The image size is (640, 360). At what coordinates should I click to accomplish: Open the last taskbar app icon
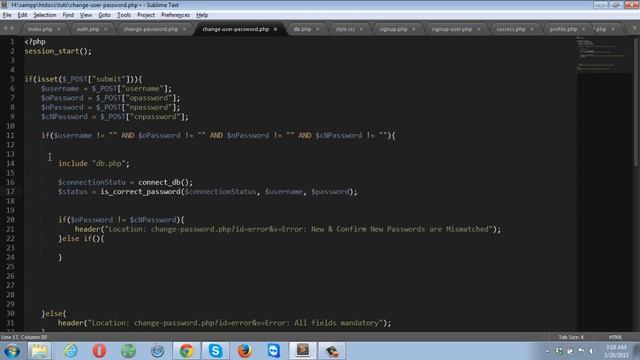pos(331,351)
